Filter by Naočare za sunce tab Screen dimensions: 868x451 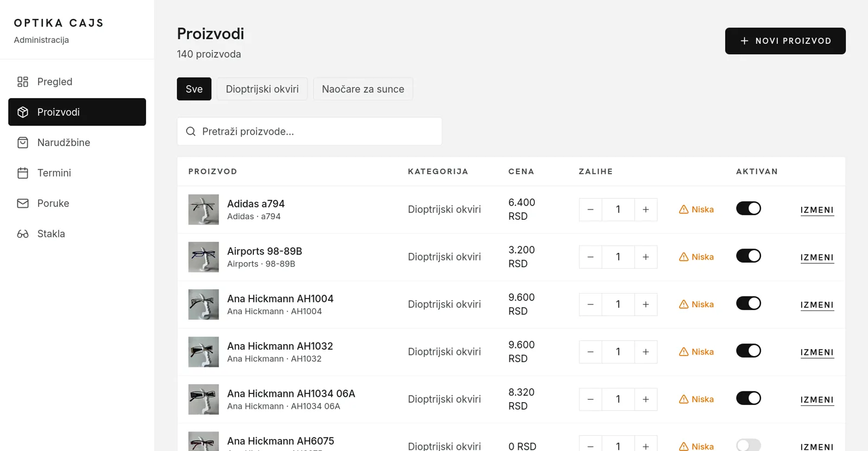[x=363, y=89]
